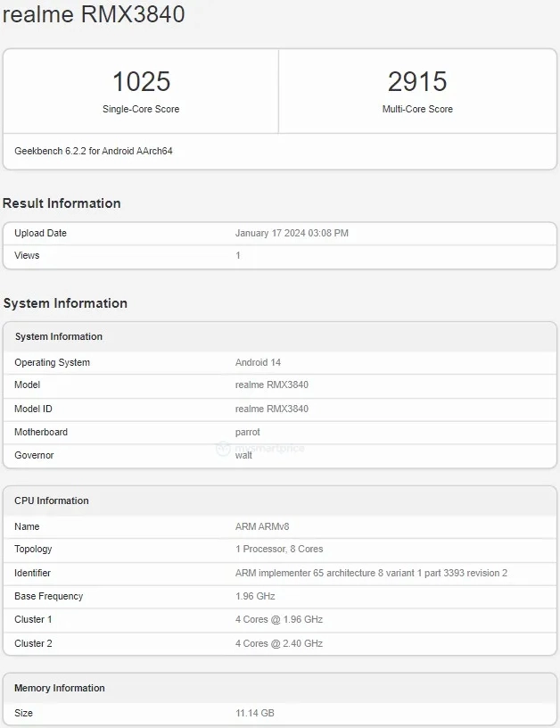Click the Governor row label

tap(34, 455)
